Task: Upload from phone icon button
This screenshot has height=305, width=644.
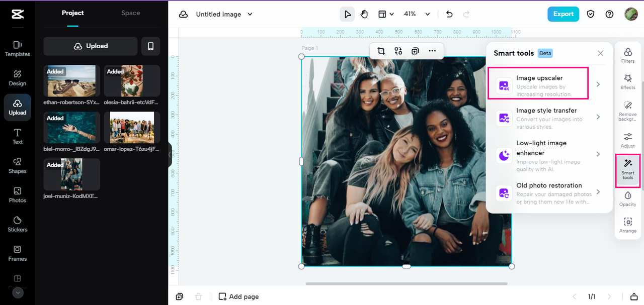Action: pos(150,46)
